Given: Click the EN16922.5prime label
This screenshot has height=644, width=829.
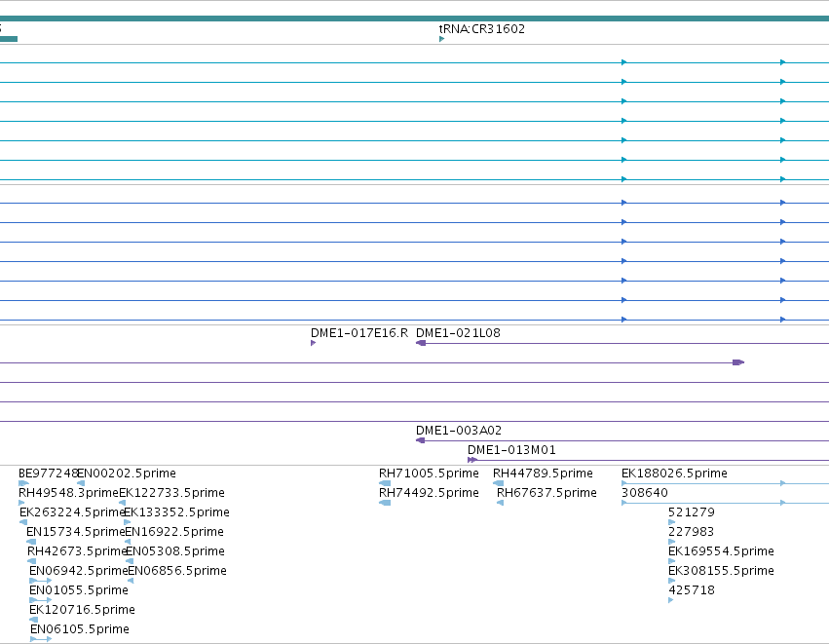Looking at the screenshot, I should click(x=174, y=532).
